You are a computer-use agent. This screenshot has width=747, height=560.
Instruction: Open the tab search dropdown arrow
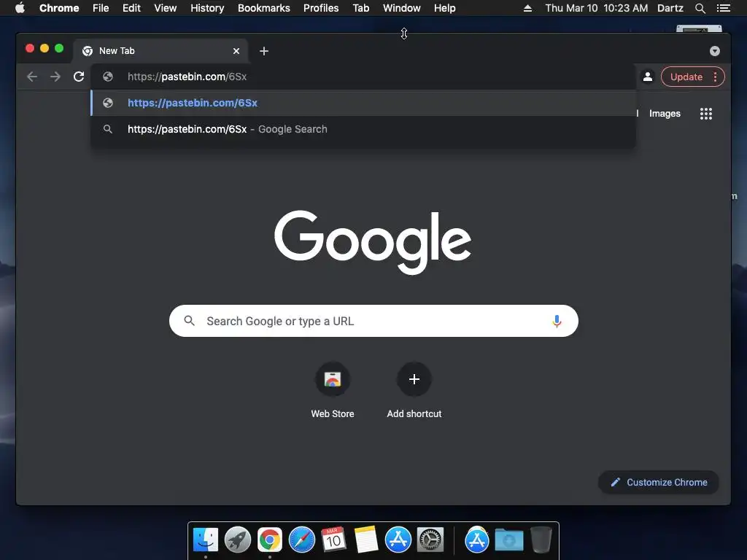(715, 51)
